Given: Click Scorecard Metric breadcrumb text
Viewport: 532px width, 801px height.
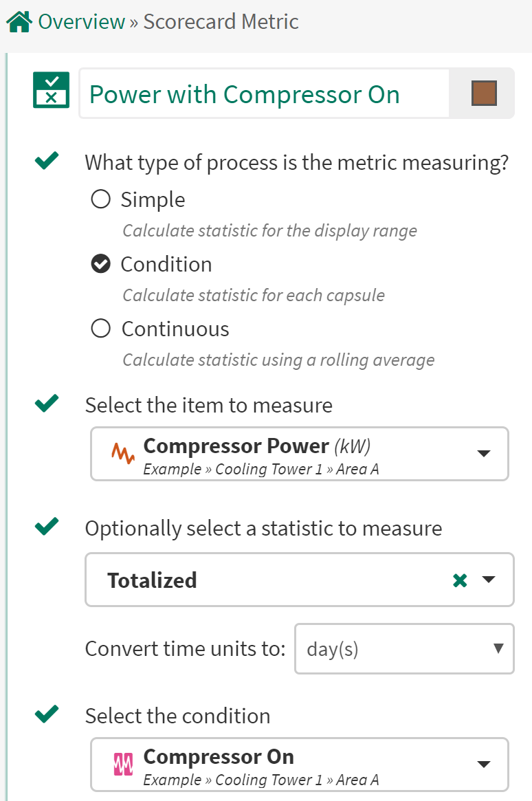Looking at the screenshot, I should coord(221,22).
